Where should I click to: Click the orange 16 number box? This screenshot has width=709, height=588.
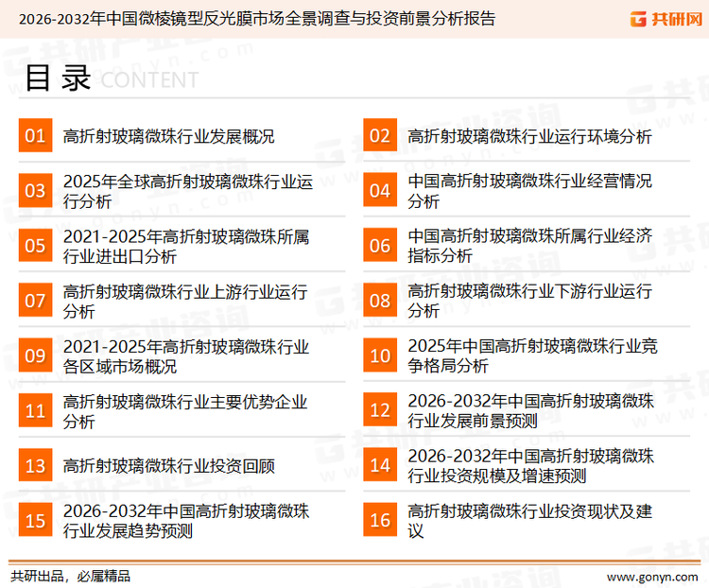380,520
